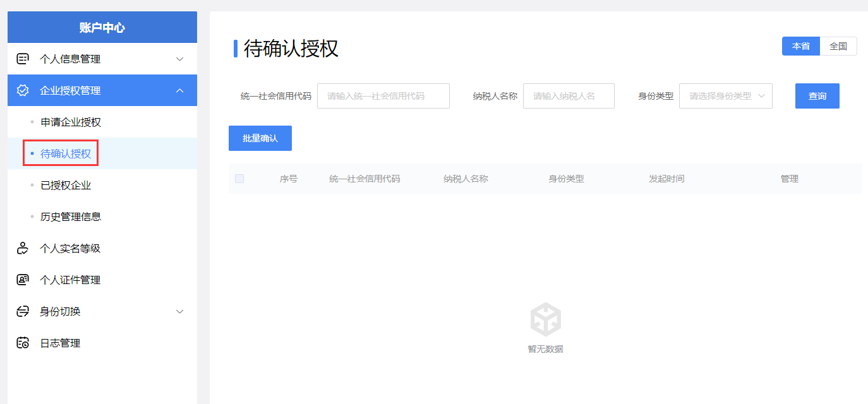Switch region filter to 全国
This screenshot has width=868, height=404.
coord(838,47)
